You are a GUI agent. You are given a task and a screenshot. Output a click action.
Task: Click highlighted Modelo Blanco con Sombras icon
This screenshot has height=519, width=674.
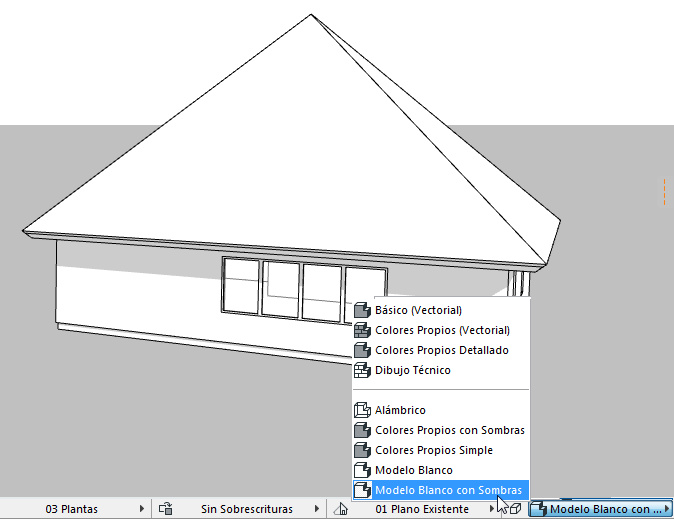tap(362, 490)
